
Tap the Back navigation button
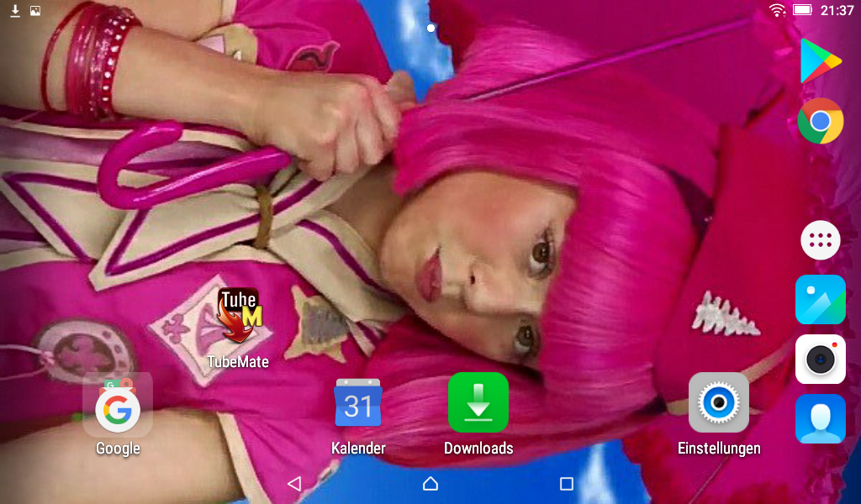coord(294,483)
